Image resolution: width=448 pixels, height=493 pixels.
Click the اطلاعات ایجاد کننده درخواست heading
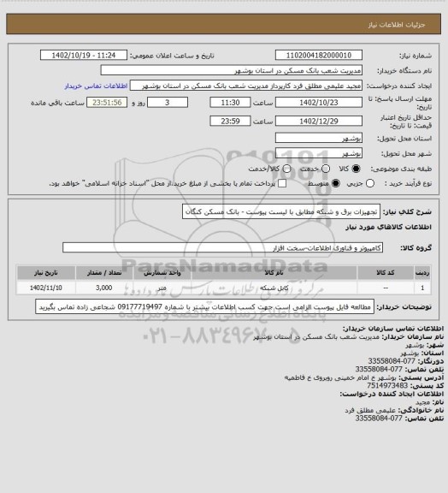point(392,394)
